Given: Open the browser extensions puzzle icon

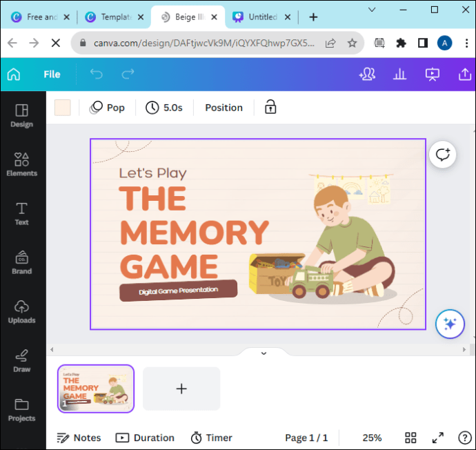Looking at the screenshot, I should 401,43.
